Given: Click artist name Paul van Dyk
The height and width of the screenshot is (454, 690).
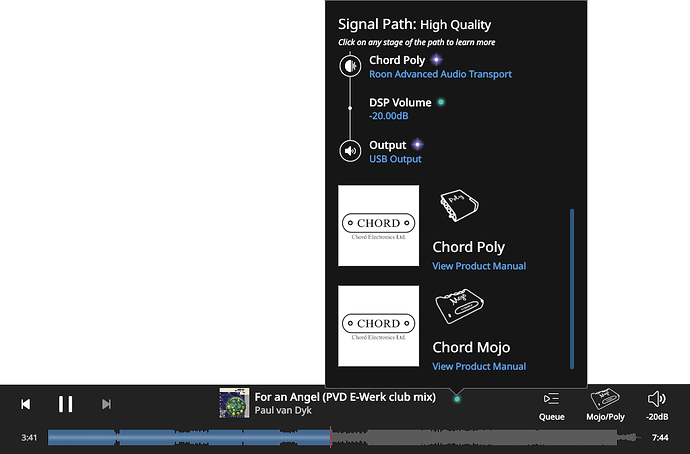Looking at the screenshot, I should coord(283,410).
